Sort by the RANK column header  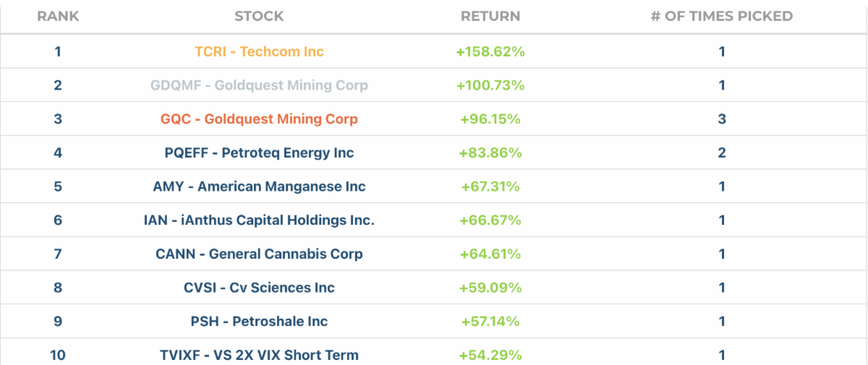58,16
